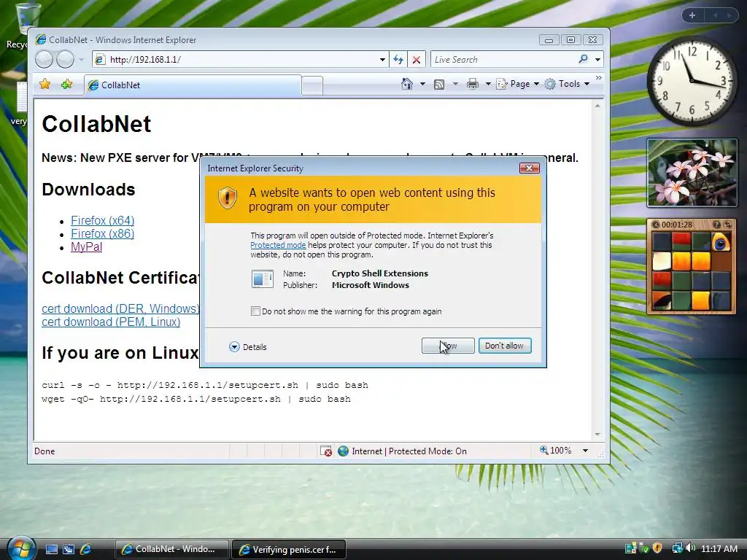Click the pop-up blocked status bar icon
The width and height of the screenshot is (747, 560).
pyautogui.click(x=326, y=451)
